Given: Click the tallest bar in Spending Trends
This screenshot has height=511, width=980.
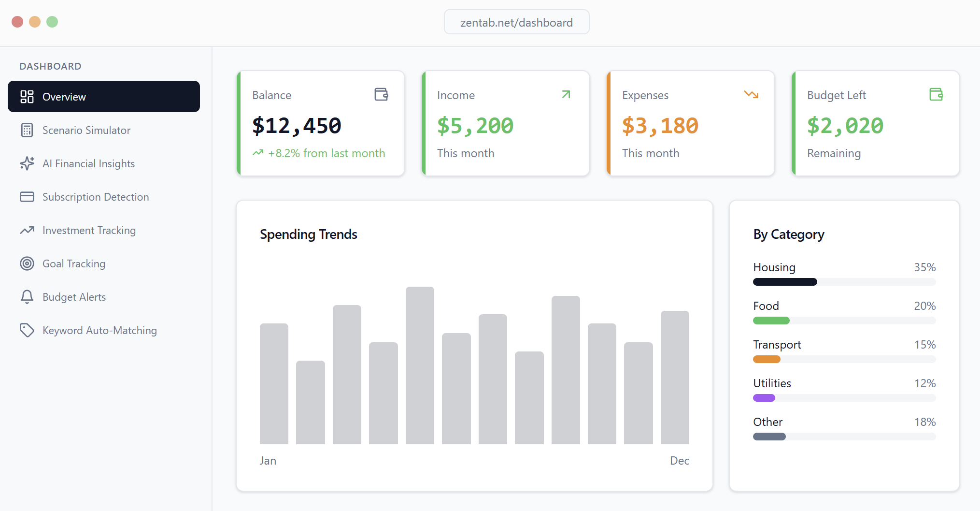Looking at the screenshot, I should click(x=420, y=365).
